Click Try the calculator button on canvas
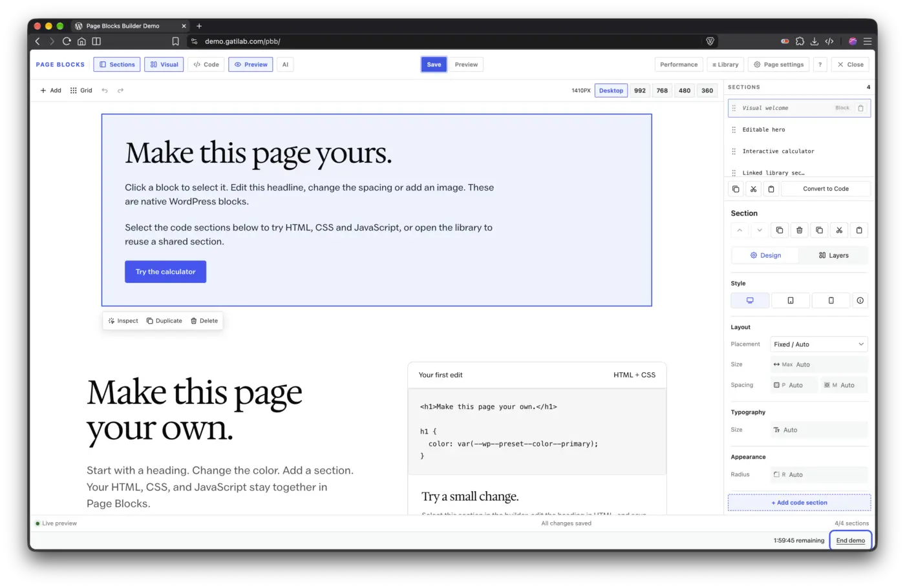 coord(165,272)
